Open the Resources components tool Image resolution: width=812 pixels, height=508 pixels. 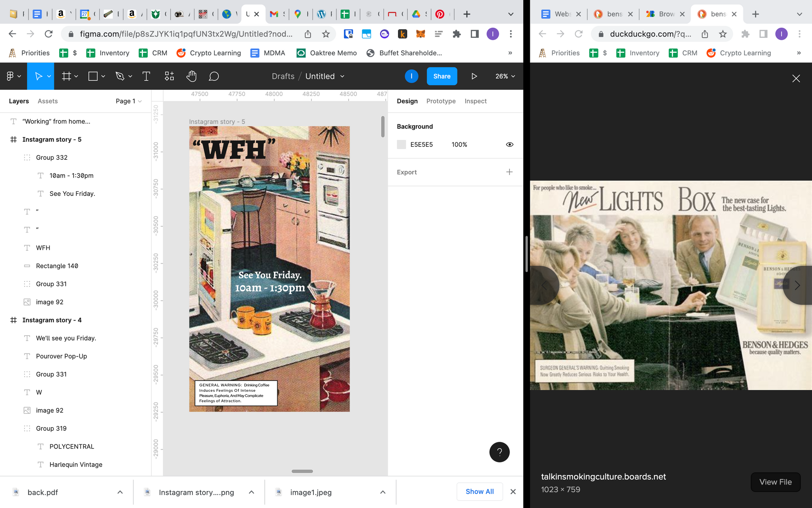tap(169, 76)
